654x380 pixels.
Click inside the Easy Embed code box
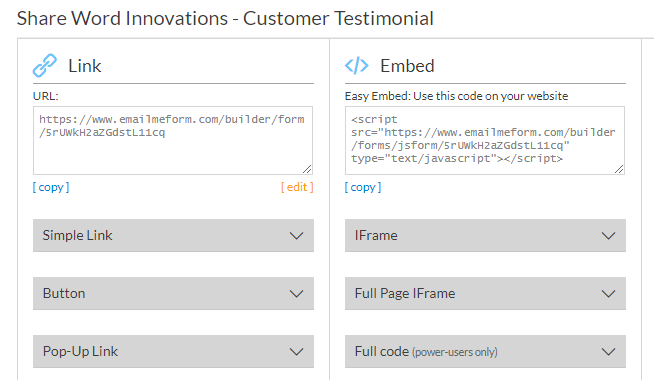pos(485,140)
